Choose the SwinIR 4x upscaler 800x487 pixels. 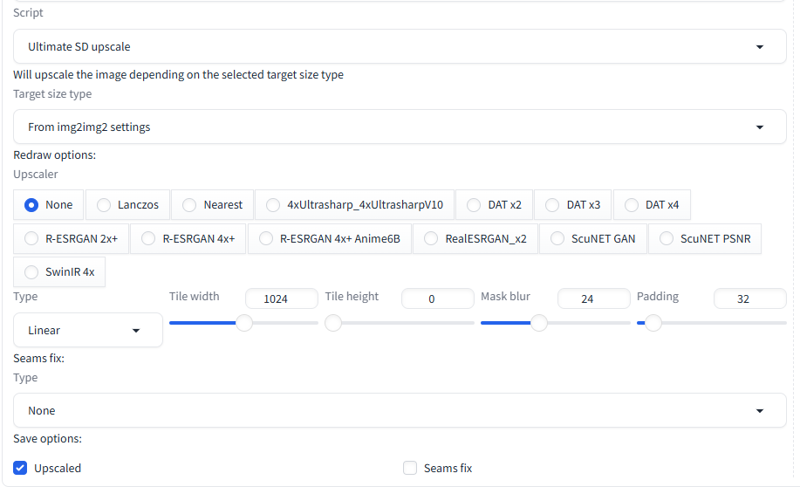click(x=59, y=272)
